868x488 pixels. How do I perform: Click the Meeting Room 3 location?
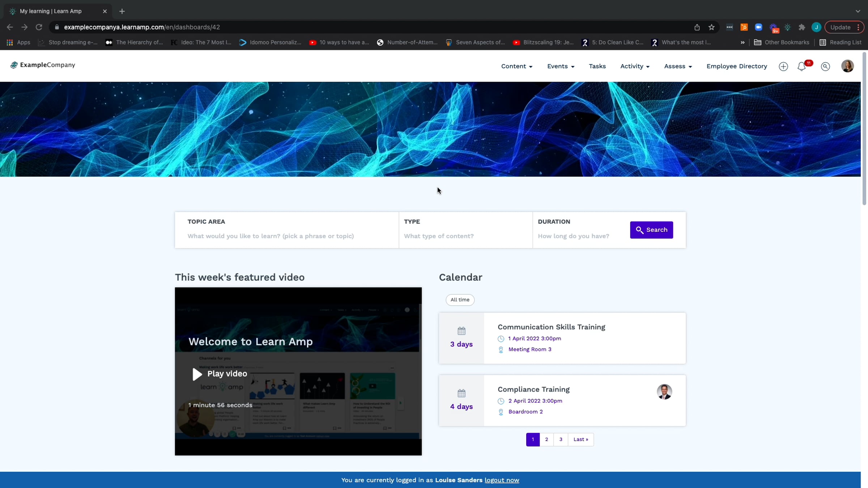530,349
